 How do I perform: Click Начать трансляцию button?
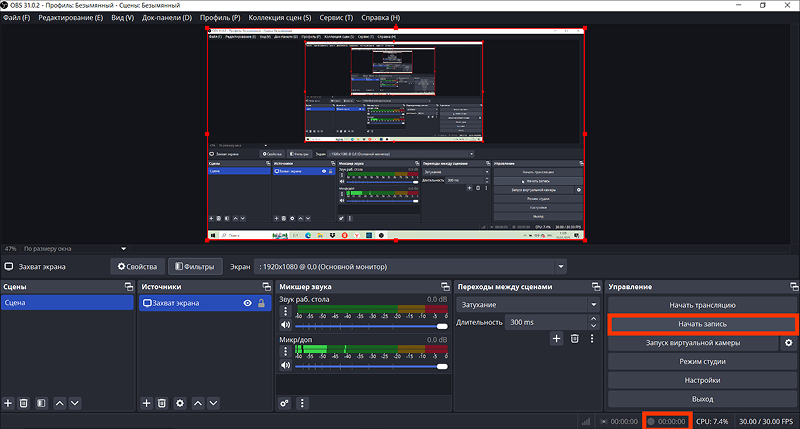pyautogui.click(x=702, y=305)
